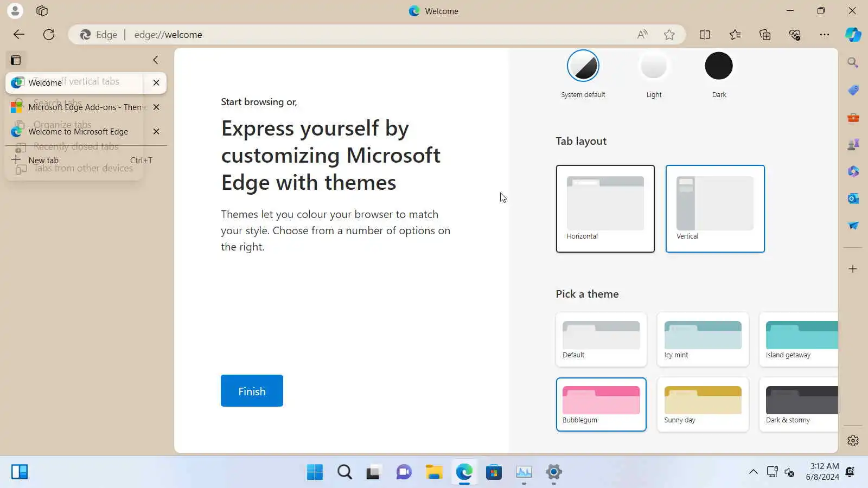The width and height of the screenshot is (868, 488).
Task: Open Task View on taskbar
Action: (x=374, y=472)
